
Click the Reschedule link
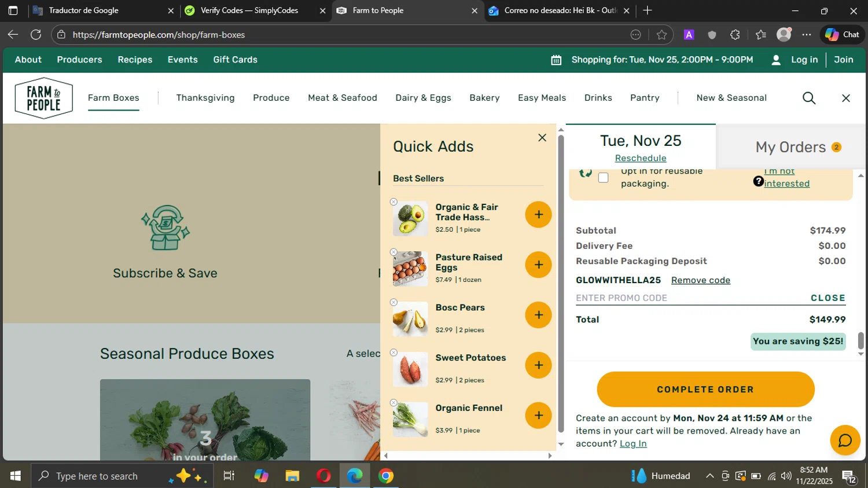click(641, 158)
